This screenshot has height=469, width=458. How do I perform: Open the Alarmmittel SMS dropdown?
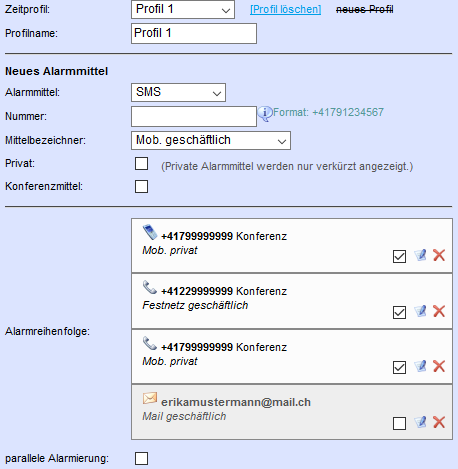[x=178, y=92]
